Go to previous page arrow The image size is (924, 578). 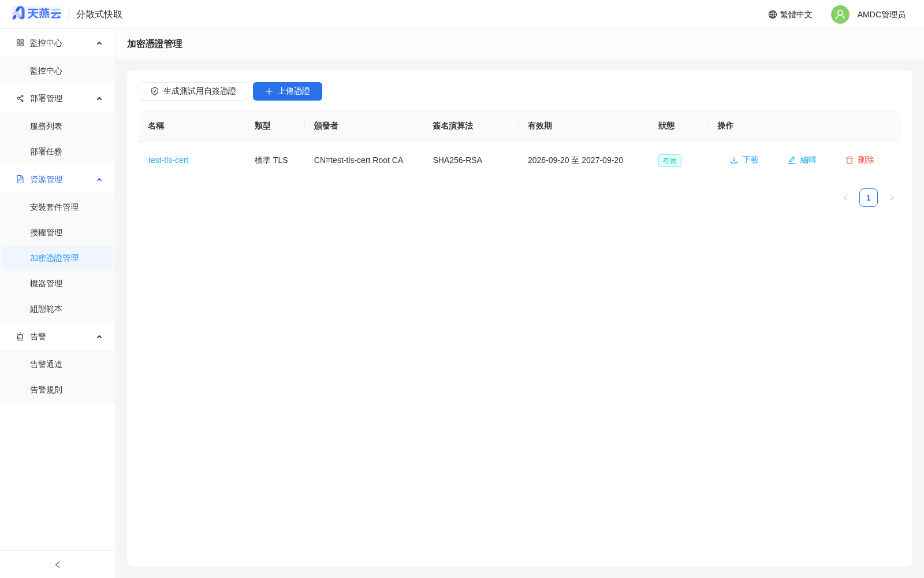click(845, 198)
